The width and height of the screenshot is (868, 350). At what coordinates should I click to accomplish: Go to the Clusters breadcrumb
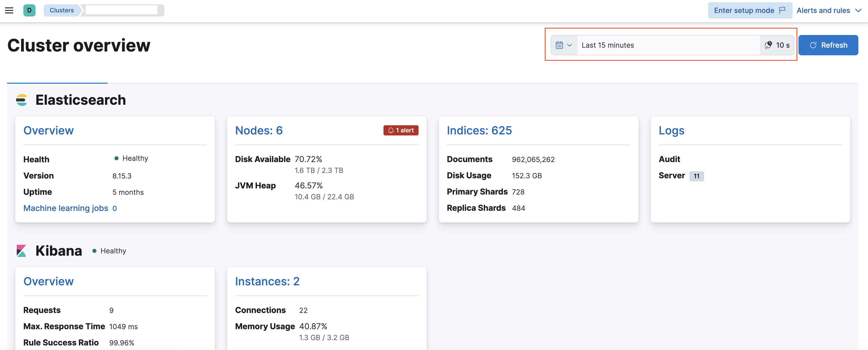(62, 10)
